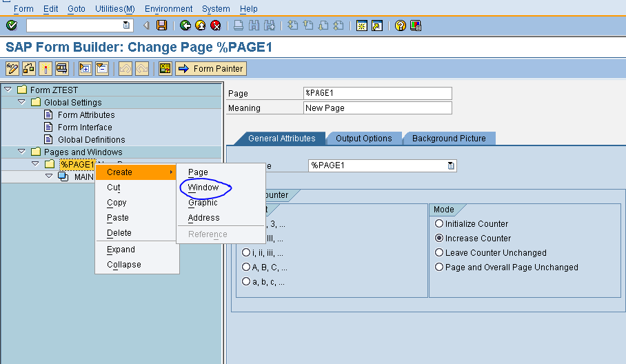Click the Create New Session icon

[x=362, y=26]
